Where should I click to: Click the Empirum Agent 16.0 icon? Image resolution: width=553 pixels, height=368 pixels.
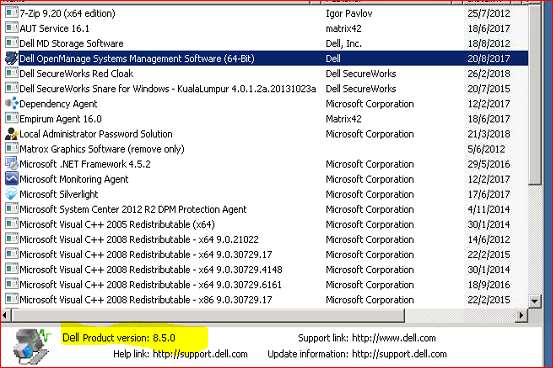pos(12,119)
